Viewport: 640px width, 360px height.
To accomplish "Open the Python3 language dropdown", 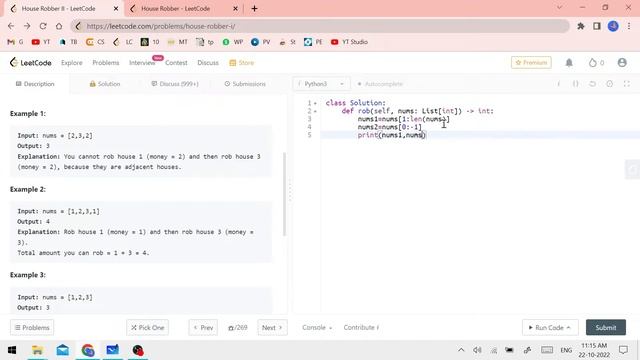I will tap(321, 84).
